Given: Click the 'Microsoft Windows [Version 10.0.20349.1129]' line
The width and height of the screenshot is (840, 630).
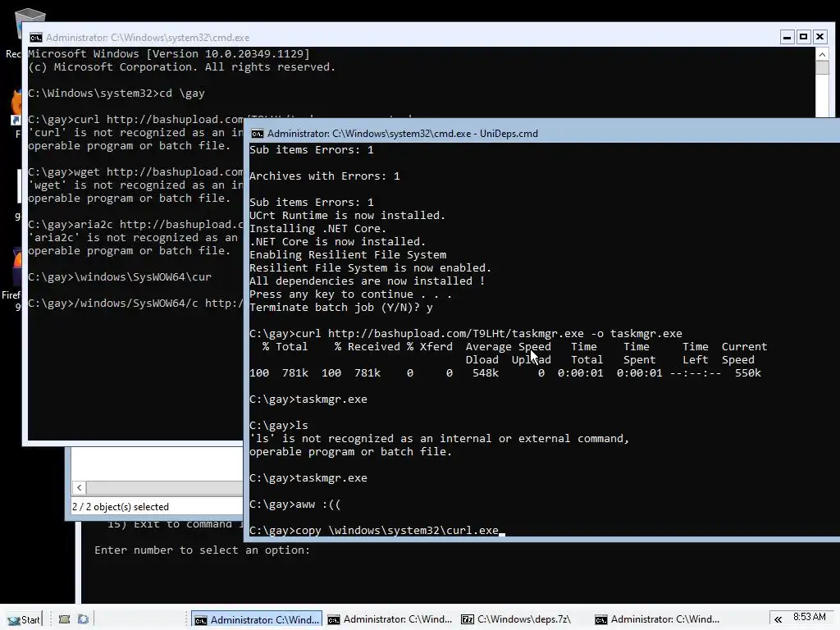Looking at the screenshot, I should click(x=169, y=53).
